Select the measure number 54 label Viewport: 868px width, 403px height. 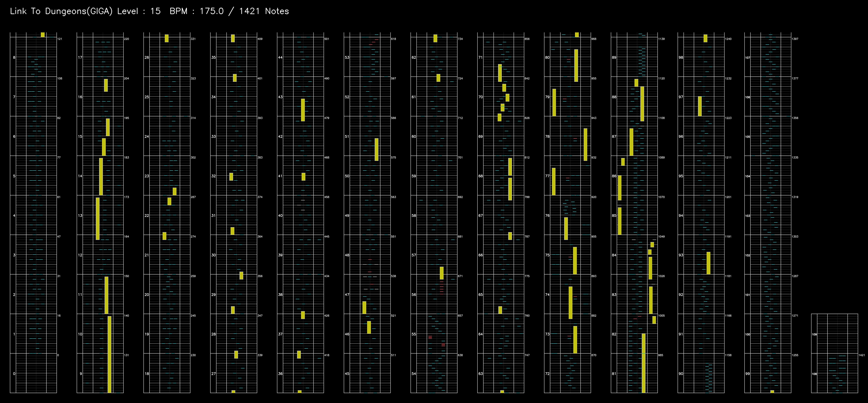click(414, 374)
